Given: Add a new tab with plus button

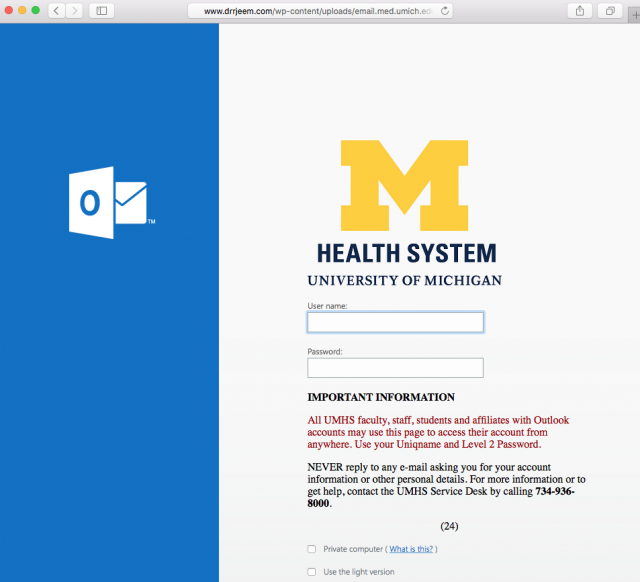Looking at the screenshot, I should pyautogui.click(x=635, y=15).
